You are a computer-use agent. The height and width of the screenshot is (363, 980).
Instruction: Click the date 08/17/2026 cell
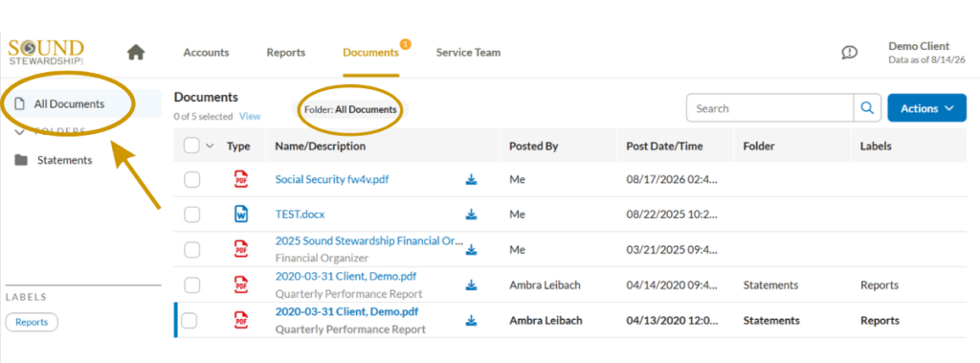(672, 180)
